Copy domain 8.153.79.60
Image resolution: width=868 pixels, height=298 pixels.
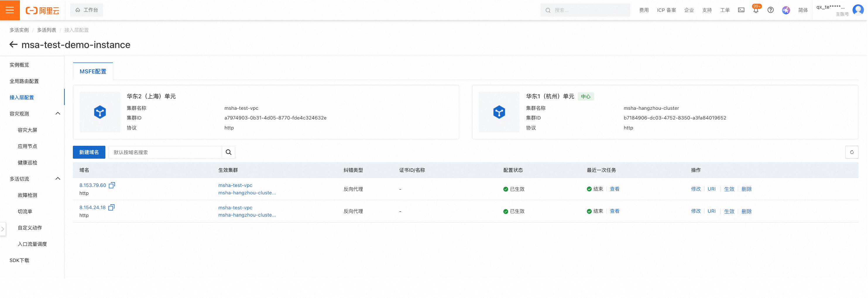pos(112,185)
